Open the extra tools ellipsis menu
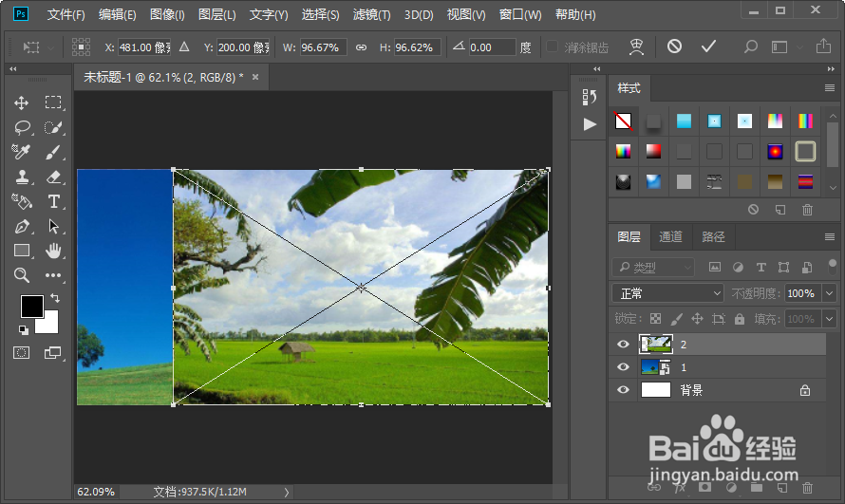Viewport: 845px width, 504px height. tap(53, 275)
